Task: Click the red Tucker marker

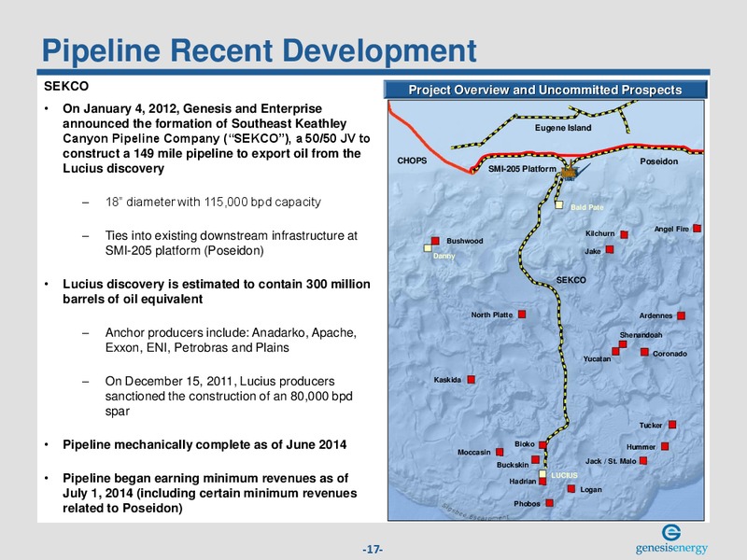Action: [672, 425]
